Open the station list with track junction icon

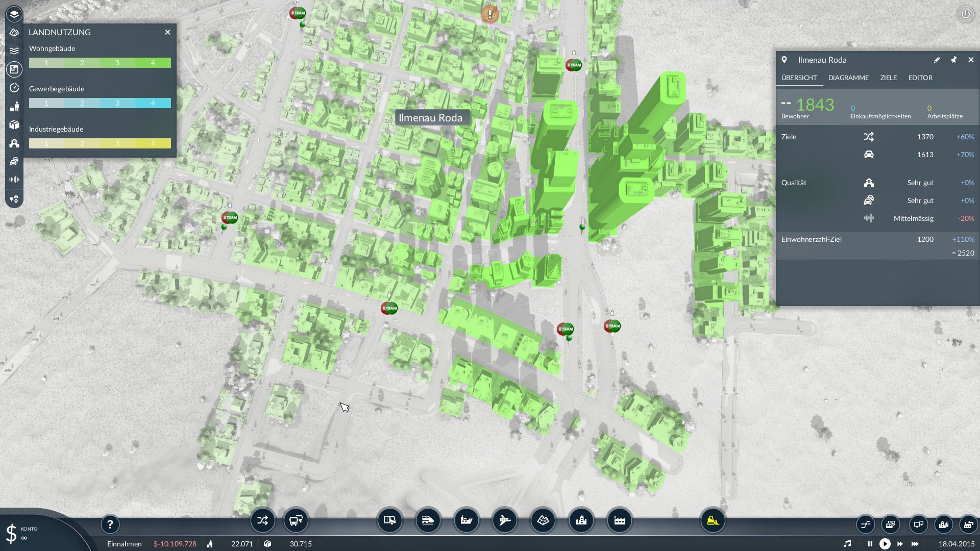pos(865,524)
